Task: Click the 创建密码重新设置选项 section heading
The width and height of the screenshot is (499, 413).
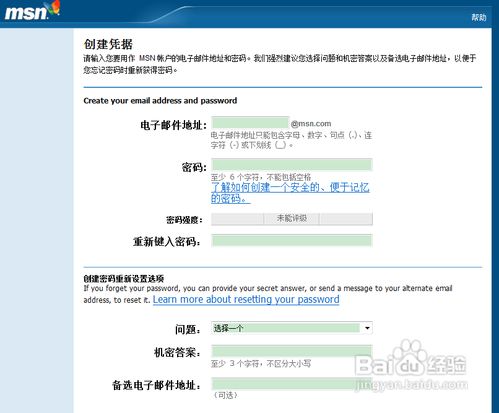Action: point(124,279)
